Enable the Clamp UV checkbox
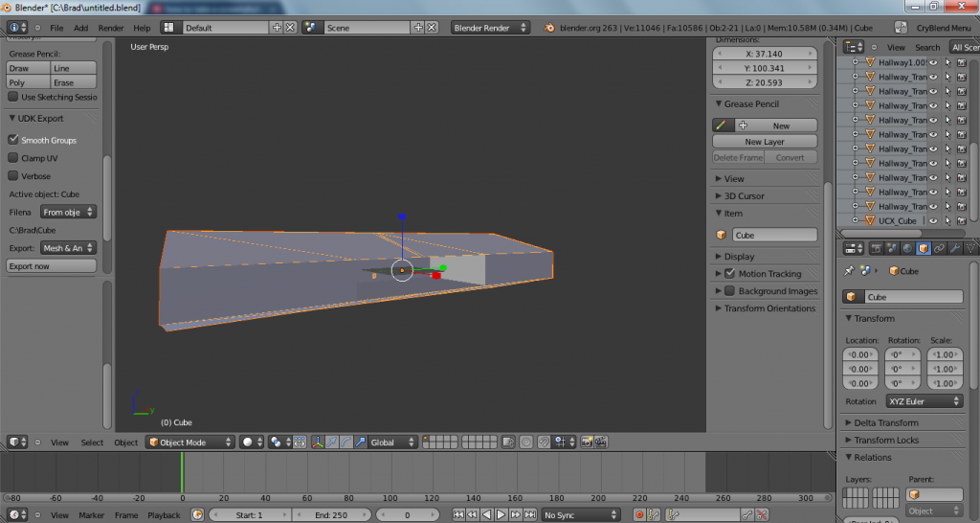 click(13, 158)
